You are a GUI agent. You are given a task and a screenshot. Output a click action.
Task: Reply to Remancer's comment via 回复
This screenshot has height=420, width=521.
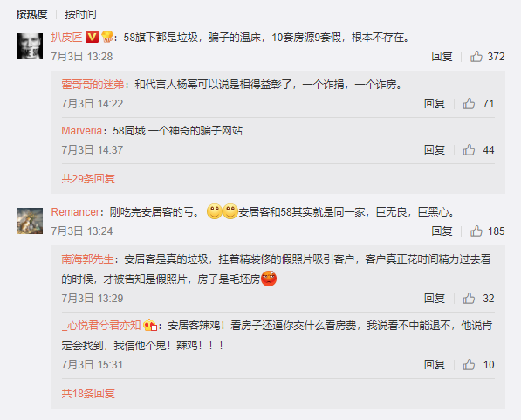click(x=442, y=231)
